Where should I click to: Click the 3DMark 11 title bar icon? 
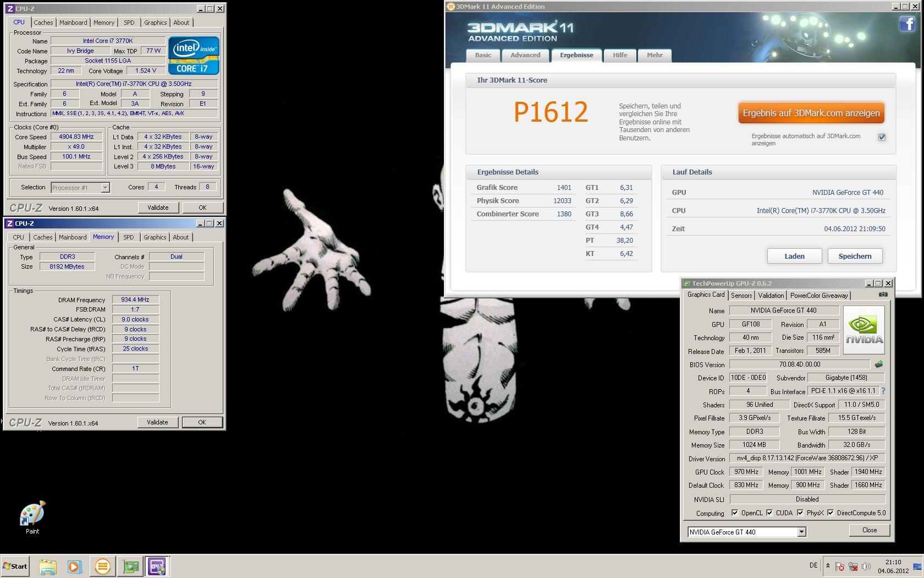tap(452, 7)
